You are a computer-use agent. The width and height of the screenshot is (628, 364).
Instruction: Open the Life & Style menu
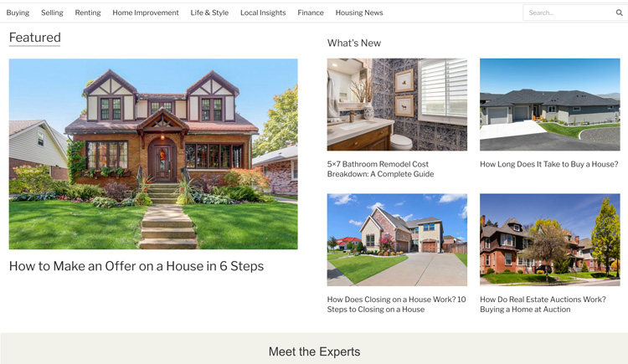[x=209, y=13]
